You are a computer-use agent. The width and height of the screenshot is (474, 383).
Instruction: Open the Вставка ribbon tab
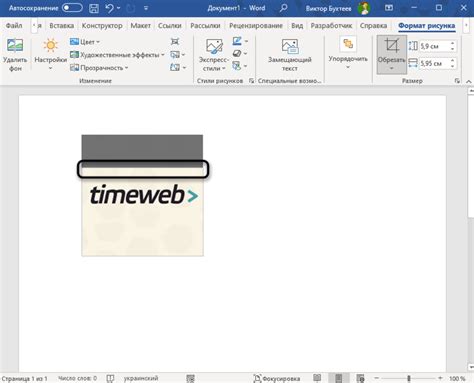(62, 26)
